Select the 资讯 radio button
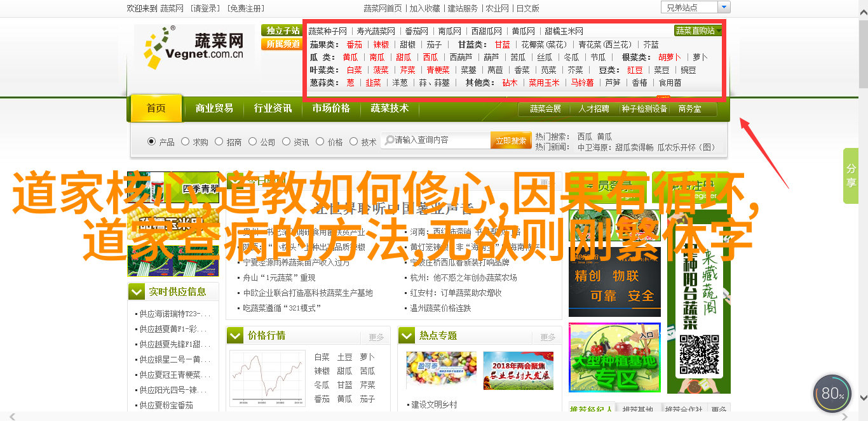The image size is (868, 421). [286, 142]
